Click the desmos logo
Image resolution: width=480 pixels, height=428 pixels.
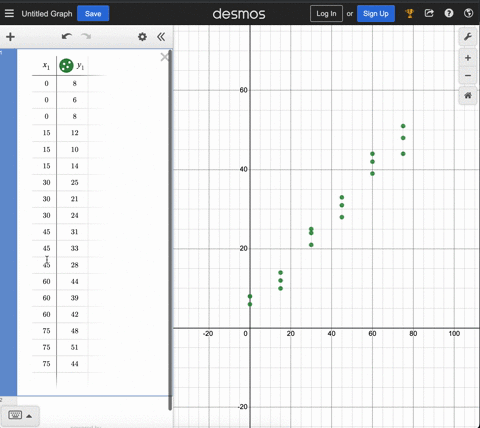pyautogui.click(x=239, y=14)
